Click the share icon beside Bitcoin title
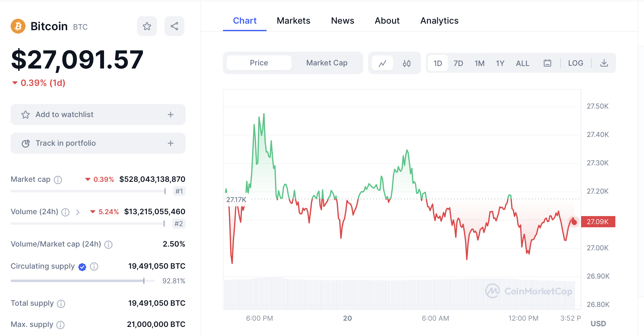 coord(174,26)
